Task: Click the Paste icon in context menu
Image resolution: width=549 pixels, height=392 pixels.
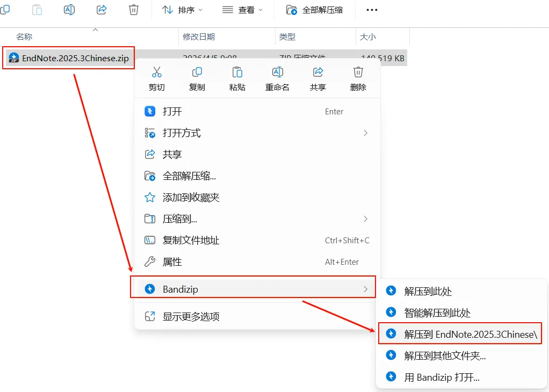Action: tap(237, 72)
